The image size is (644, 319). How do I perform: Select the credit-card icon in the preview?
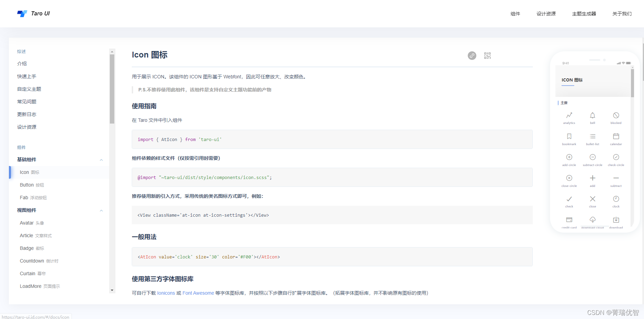click(x=569, y=219)
